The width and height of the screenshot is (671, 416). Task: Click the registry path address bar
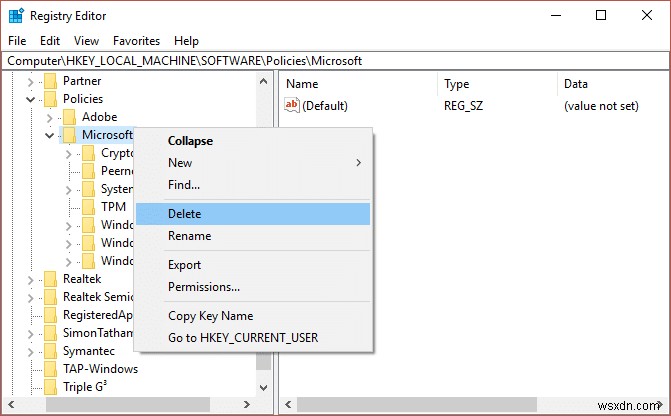coord(335,61)
